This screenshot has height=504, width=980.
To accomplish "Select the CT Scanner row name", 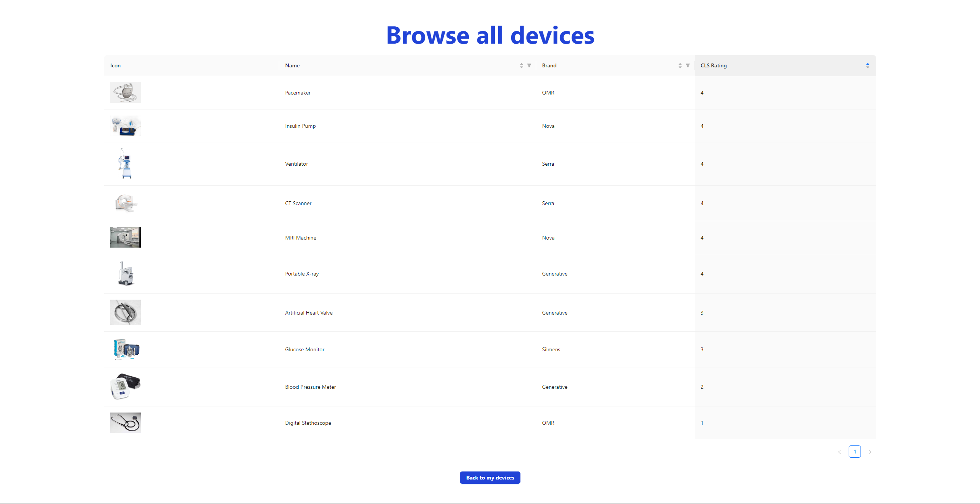I will [298, 203].
